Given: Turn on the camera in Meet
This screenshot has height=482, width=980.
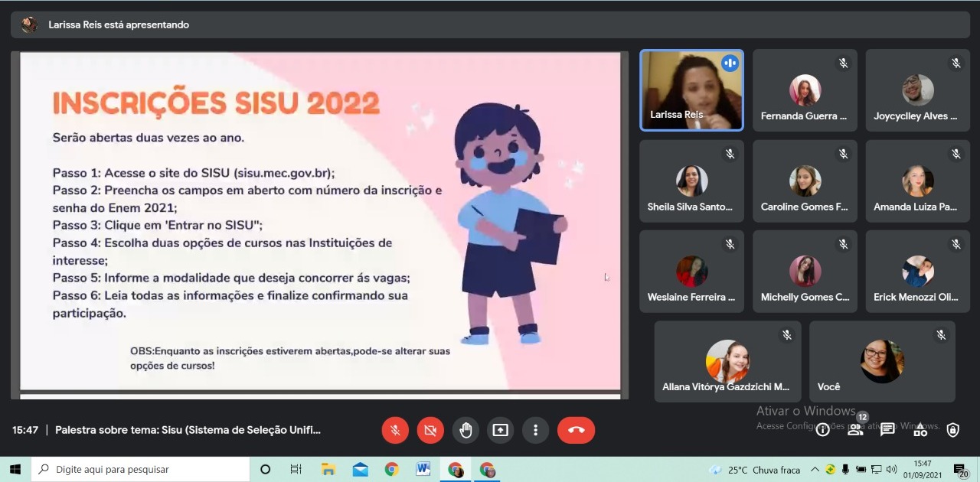Looking at the screenshot, I should (x=430, y=430).
